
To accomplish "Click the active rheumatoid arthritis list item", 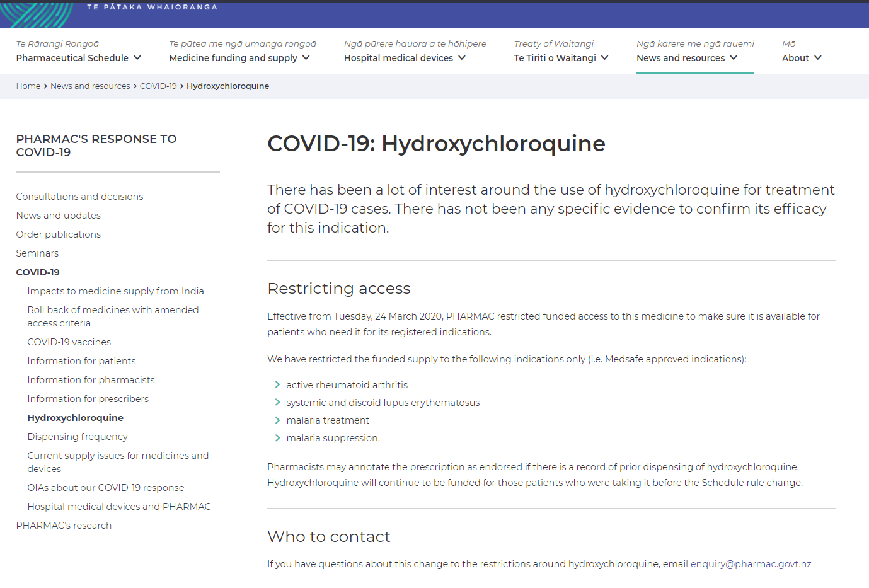I will pyautogui.click(x=347, y=385).
